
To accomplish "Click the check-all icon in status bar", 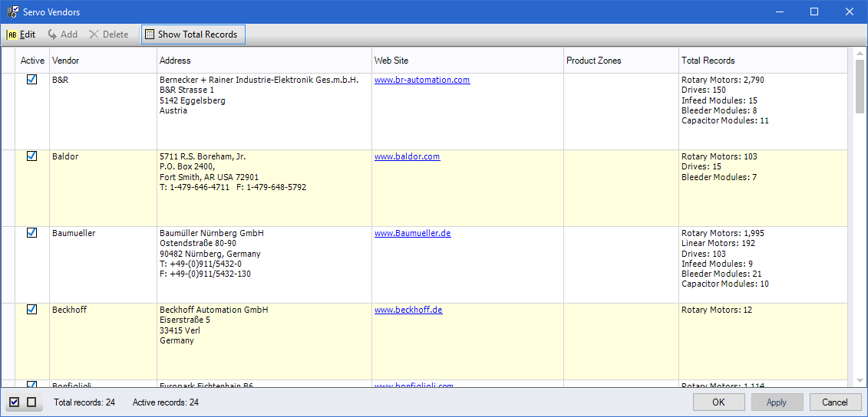I will (x=15, y=402).
